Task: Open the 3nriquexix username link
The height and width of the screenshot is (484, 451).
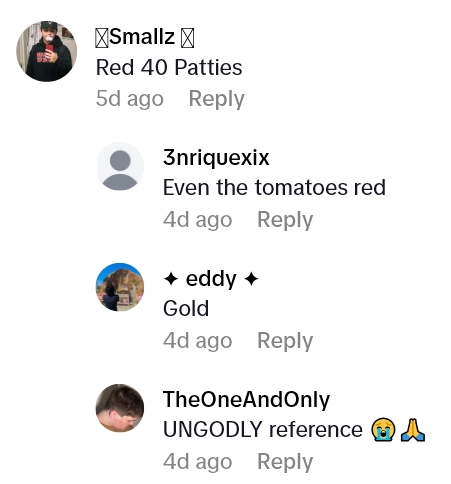Action: pos(216,157)
